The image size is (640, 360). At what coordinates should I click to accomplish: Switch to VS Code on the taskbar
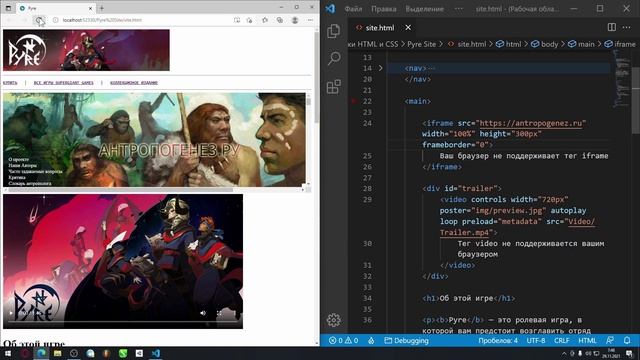[x=156, y=353]
